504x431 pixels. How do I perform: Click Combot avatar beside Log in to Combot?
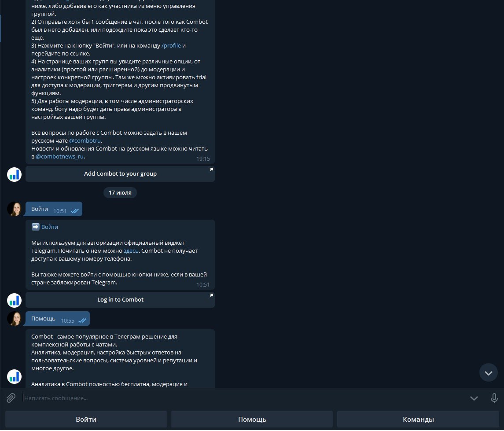click(x=14, y=301)
